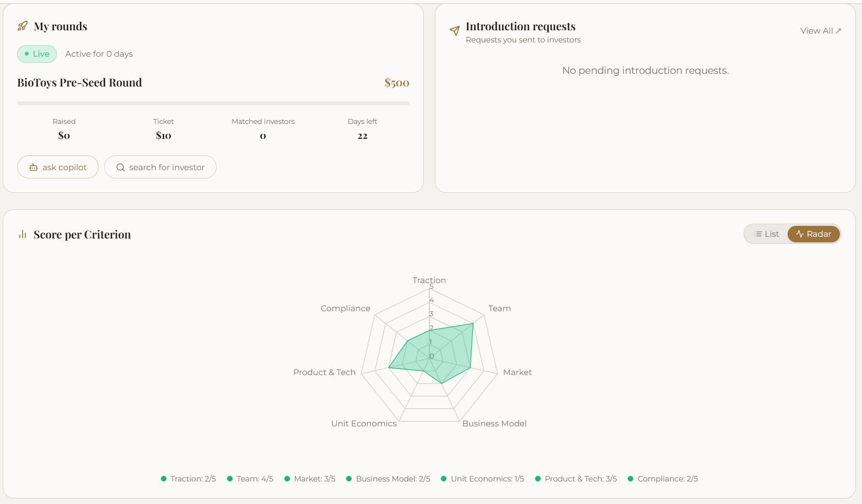Switch score view to Radar
Screen dimensions: 862x504
813,234
